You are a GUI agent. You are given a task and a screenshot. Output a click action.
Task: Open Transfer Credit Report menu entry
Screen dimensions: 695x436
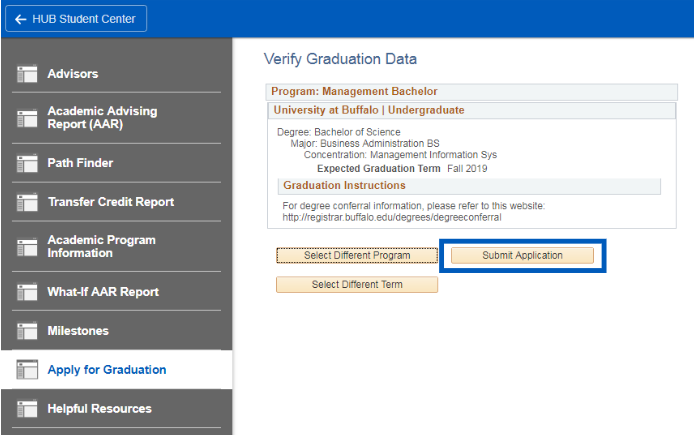click(110, 202)
